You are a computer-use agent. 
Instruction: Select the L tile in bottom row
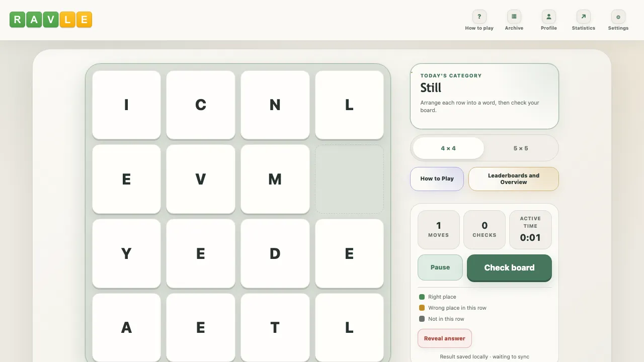click(350, 328)
